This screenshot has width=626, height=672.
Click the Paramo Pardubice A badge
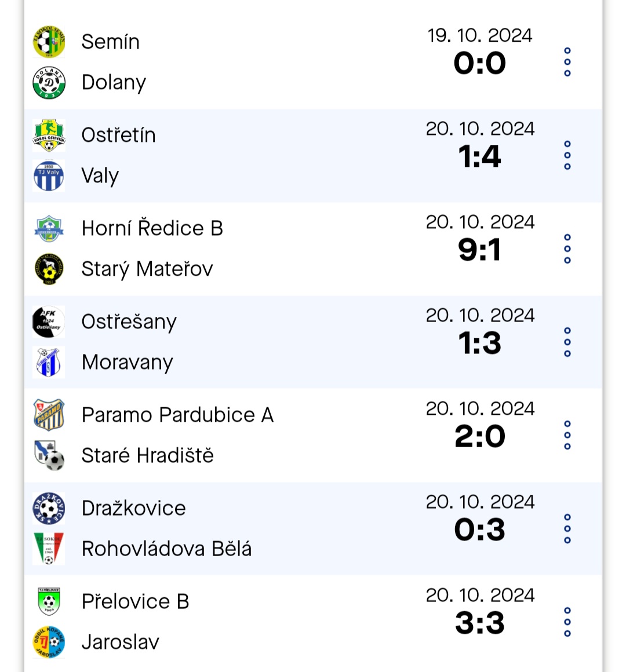pos(49,415)
